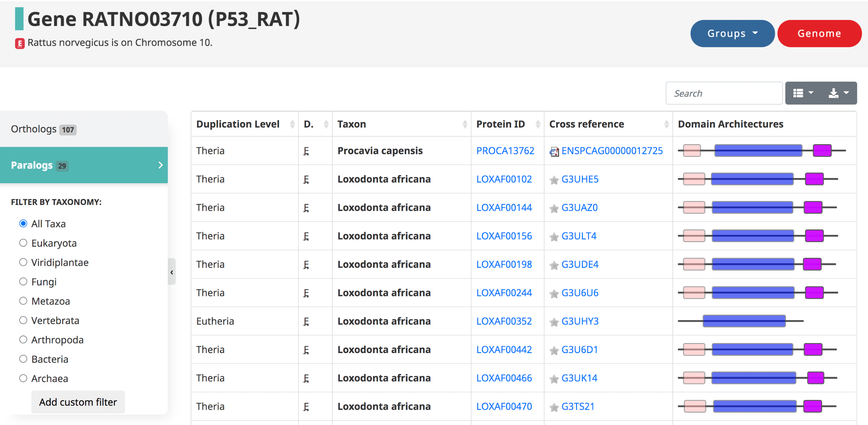
Task: Open the Genome button
Action: (x=819, y=34)
